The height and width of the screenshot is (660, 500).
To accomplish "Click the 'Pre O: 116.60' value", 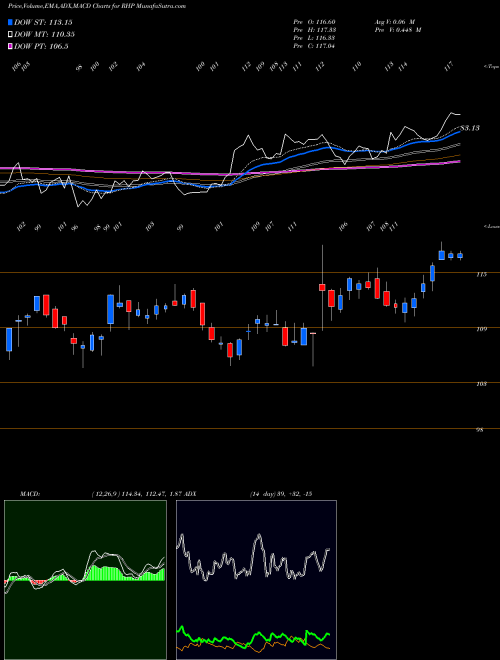I will 314,22.
